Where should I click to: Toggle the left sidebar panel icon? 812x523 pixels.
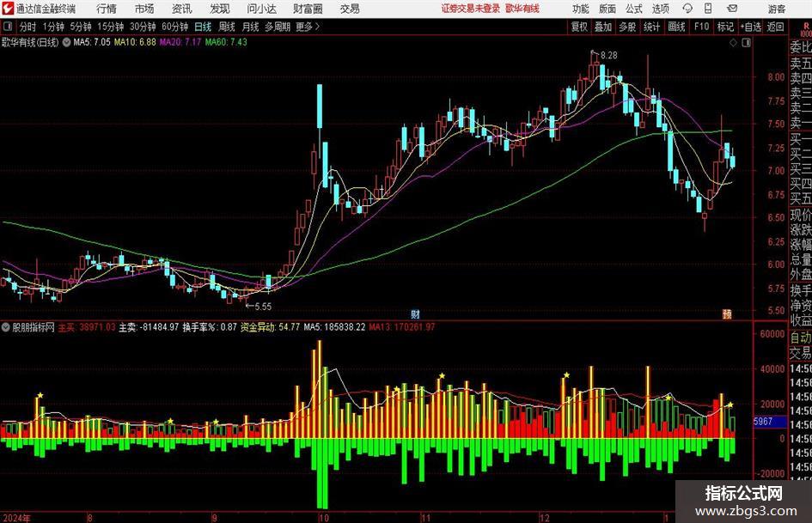pyautogui.click(x=7, y=27)
